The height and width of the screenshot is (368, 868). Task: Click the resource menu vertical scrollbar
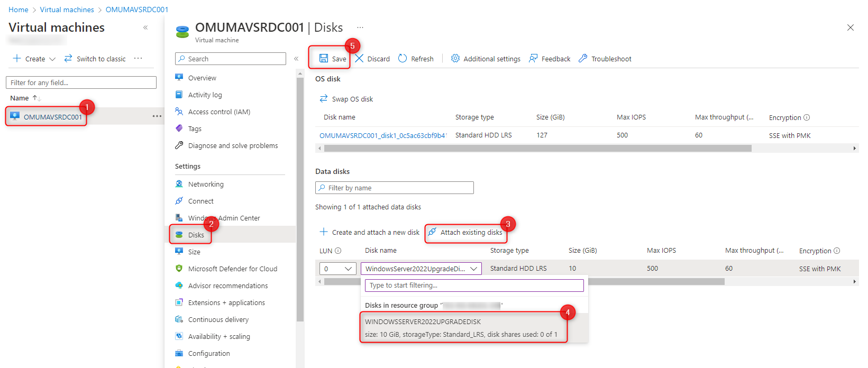tap(300, 200)
